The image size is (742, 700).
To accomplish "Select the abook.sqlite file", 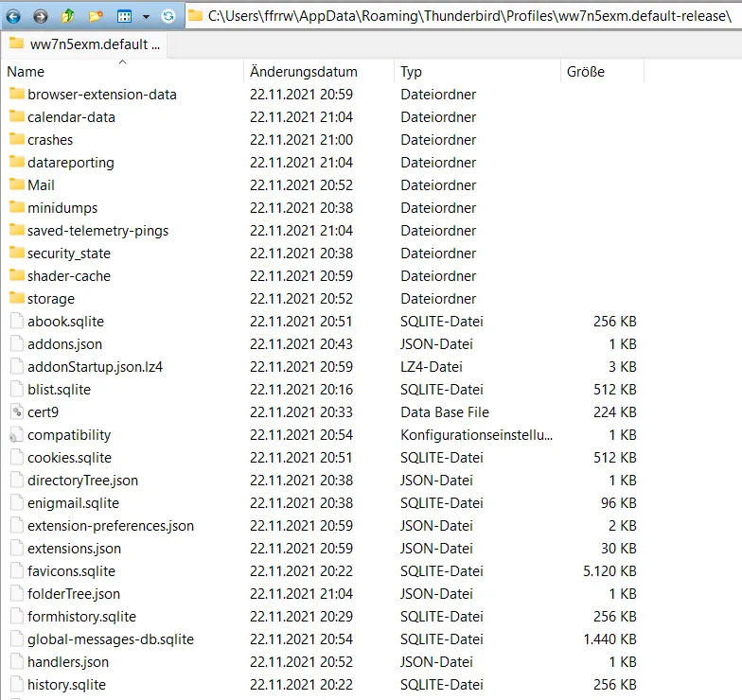I will [65, 322].
